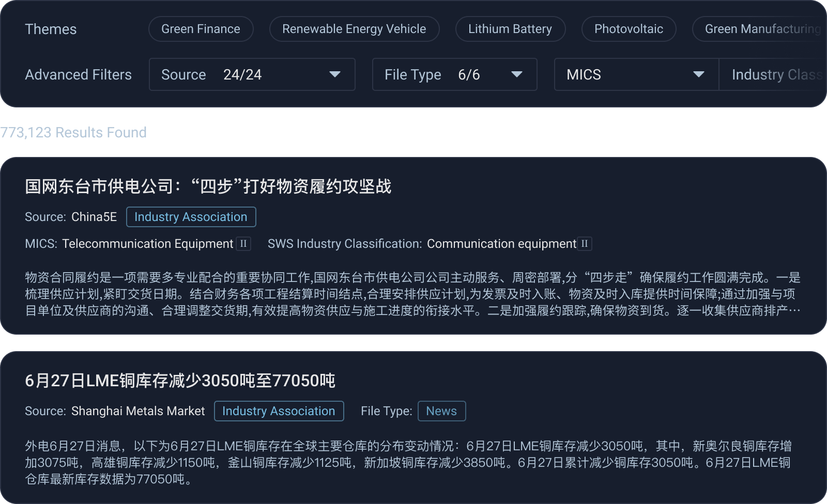Image resolution: width=827 pixels, height=504 pixels.
Task: Click Communication equipment SWS classification value
Action: (x=501, y=244)
